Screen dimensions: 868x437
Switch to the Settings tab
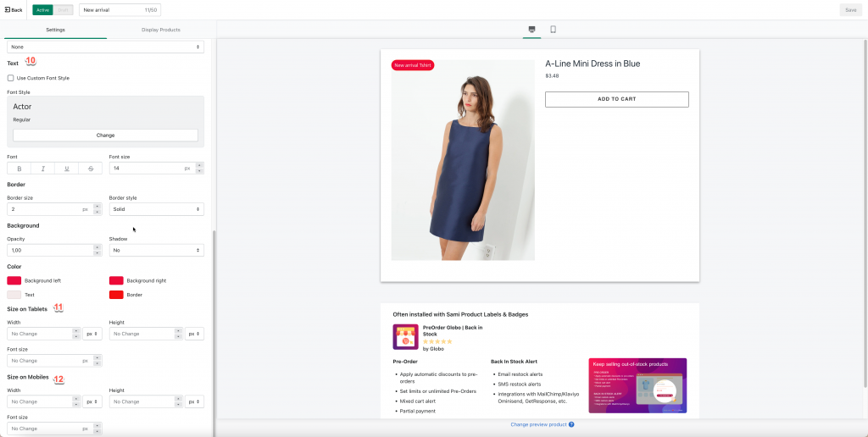point(55,30)
